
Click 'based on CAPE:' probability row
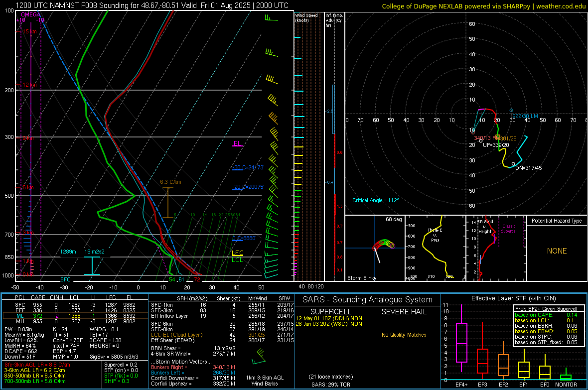coord(546,315)
